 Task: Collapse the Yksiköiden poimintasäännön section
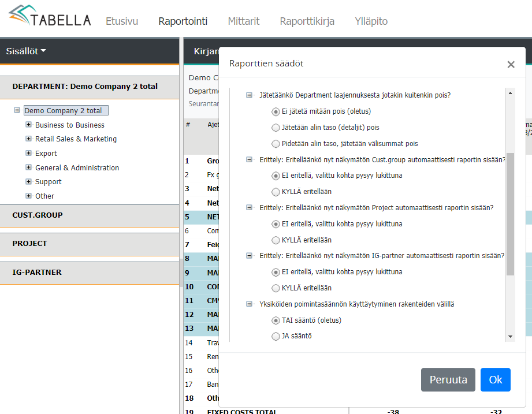250,304
